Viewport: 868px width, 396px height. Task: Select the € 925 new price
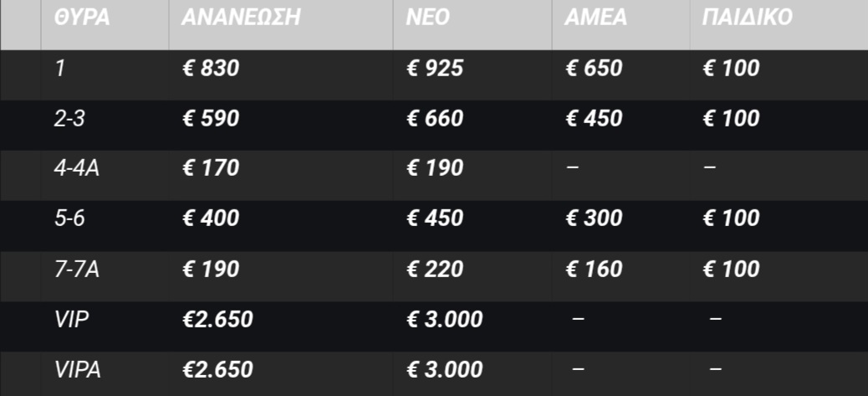coord(435,68)
